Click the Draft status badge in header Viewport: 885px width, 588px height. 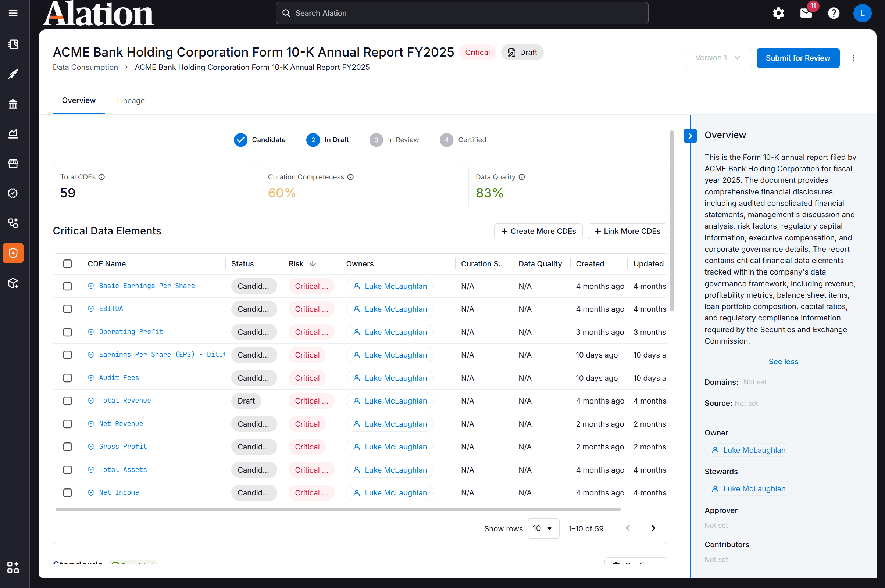click(522, 53)
